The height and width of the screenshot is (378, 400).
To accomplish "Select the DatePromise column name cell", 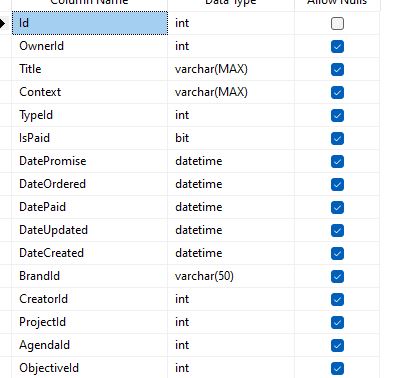I will coord(90,161).
